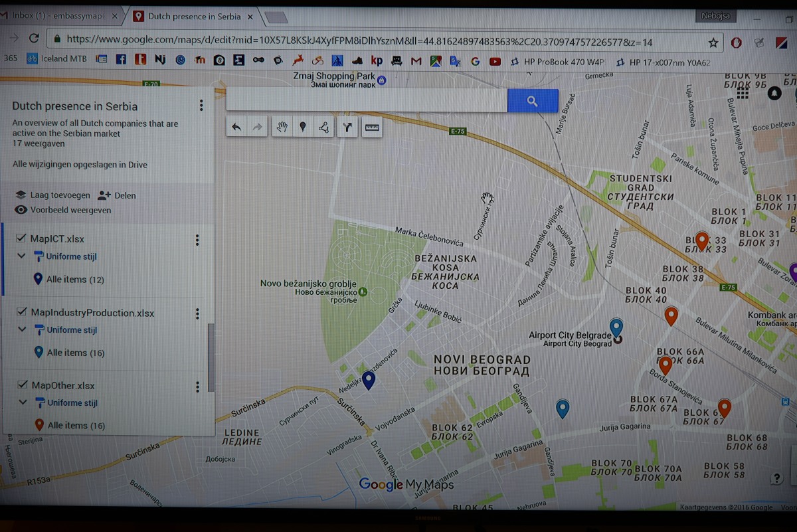
Task: Open the Google Maps bookmark icon
Action: [436, 61]
